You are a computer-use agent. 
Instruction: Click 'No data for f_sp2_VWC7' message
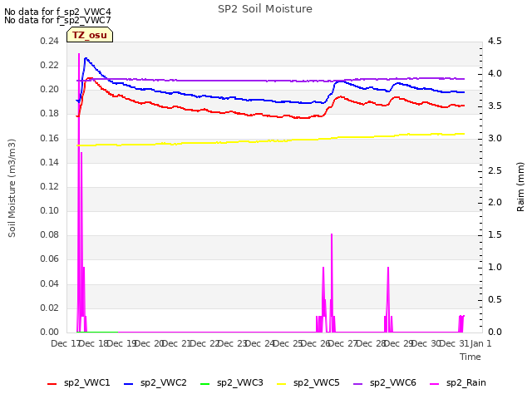(57, 20)
